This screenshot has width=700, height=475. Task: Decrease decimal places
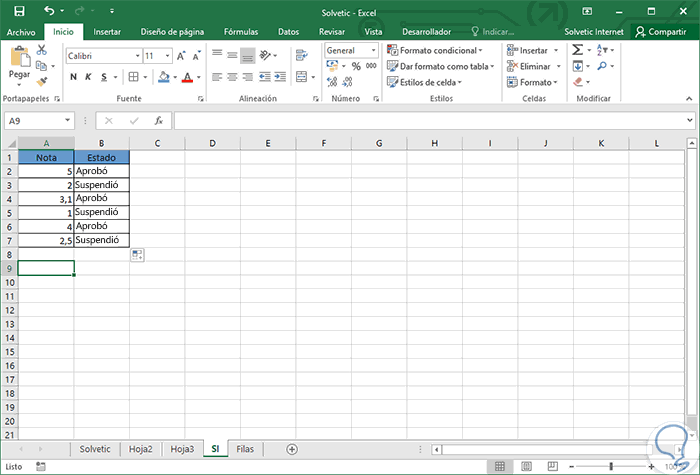click(347, 82)
